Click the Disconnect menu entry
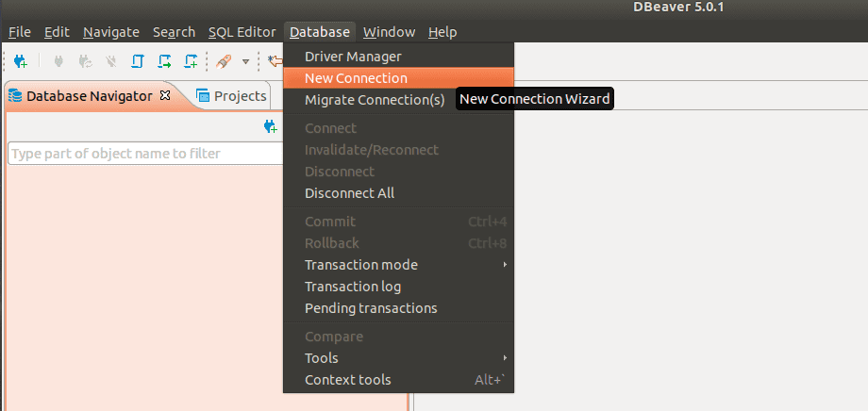Viewport: 868px width, 411px height. click(398, 172)
